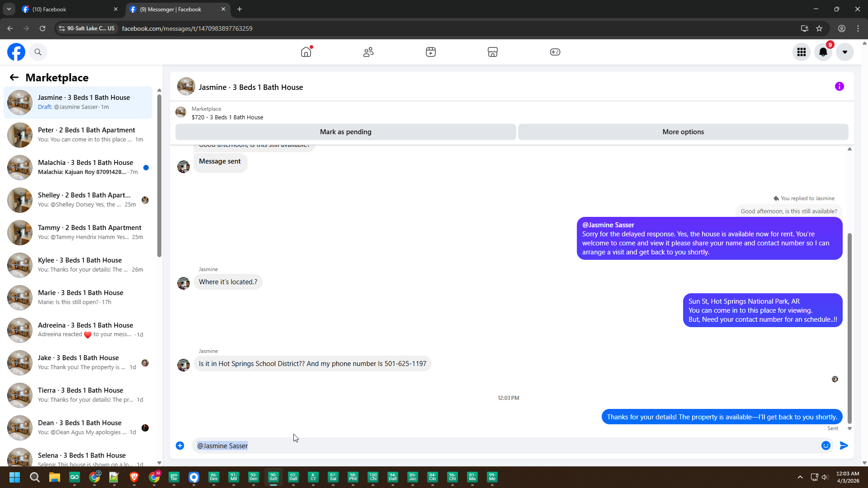Open Adreeina 3 Beds 1 Bath House chat
Viewport: 868px width, 488px height.
pos(78,330)
